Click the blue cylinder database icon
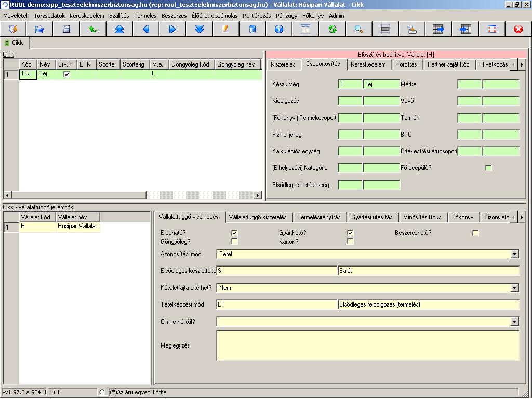 click(252, 29)
